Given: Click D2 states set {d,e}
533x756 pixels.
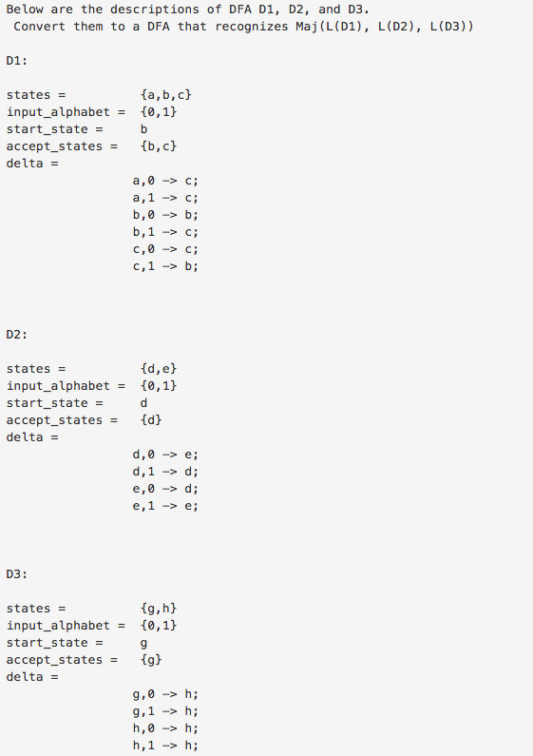Looking at the screenshot, I should [x=159, y=369].
